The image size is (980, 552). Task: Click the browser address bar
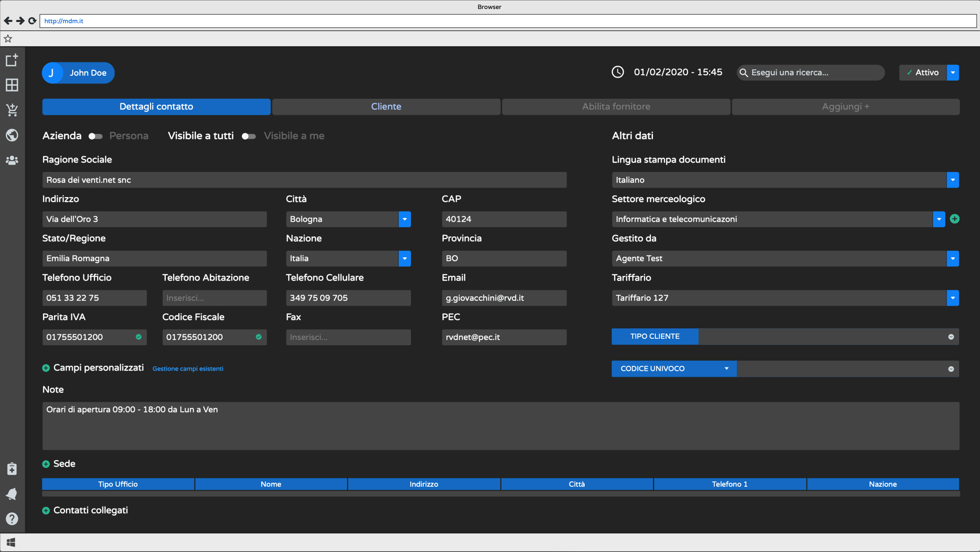click(x=508, y=21)
